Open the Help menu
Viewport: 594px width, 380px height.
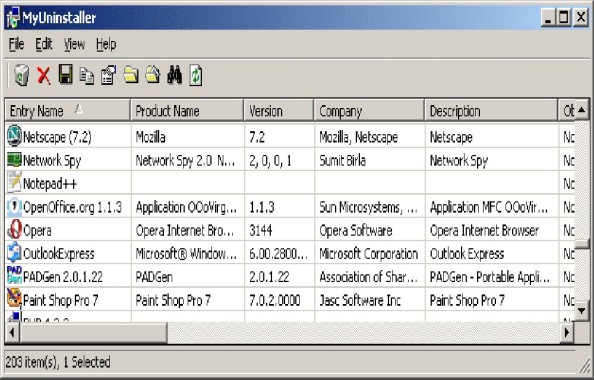click(106, 44)
